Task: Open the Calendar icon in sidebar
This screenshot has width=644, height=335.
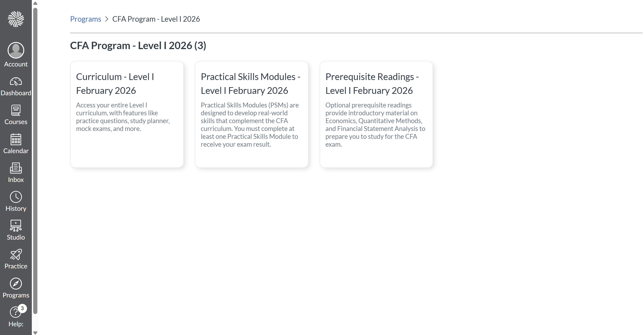Action: pyautogui.click(x=16, y=139)
